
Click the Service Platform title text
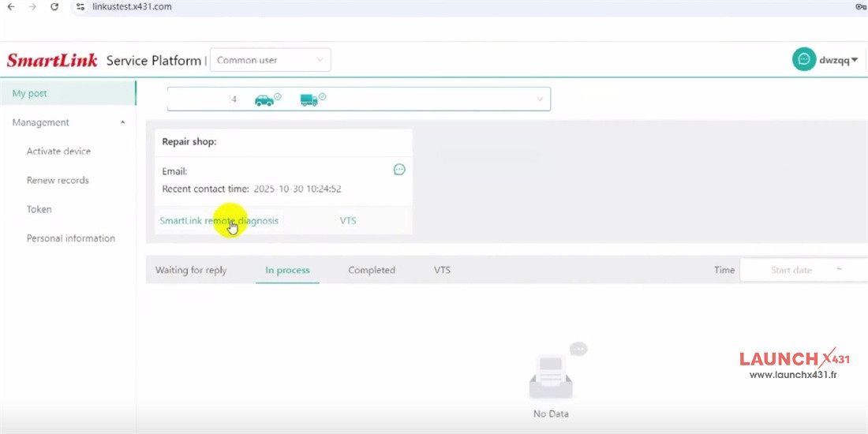coord(153,60)
